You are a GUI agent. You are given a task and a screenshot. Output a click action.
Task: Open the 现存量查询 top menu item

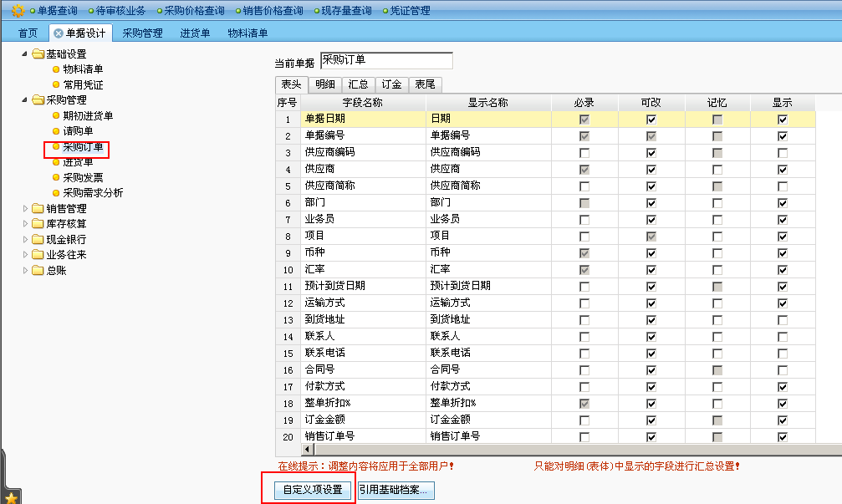tap(346, 11)
